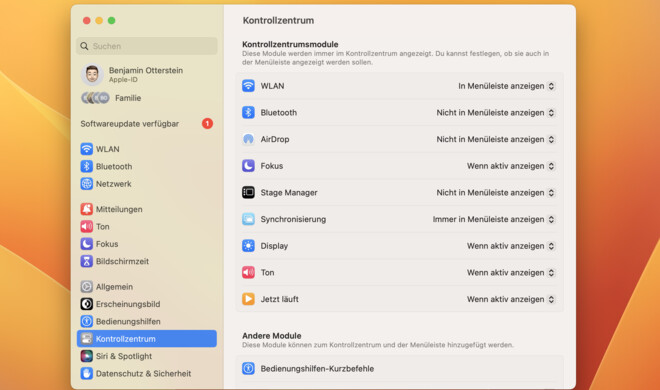This screenshot has height=390, width=660.
Task: Open Ton 'Wenn aktiv anzeigen' dropdown
Action: tap(511, 273)
